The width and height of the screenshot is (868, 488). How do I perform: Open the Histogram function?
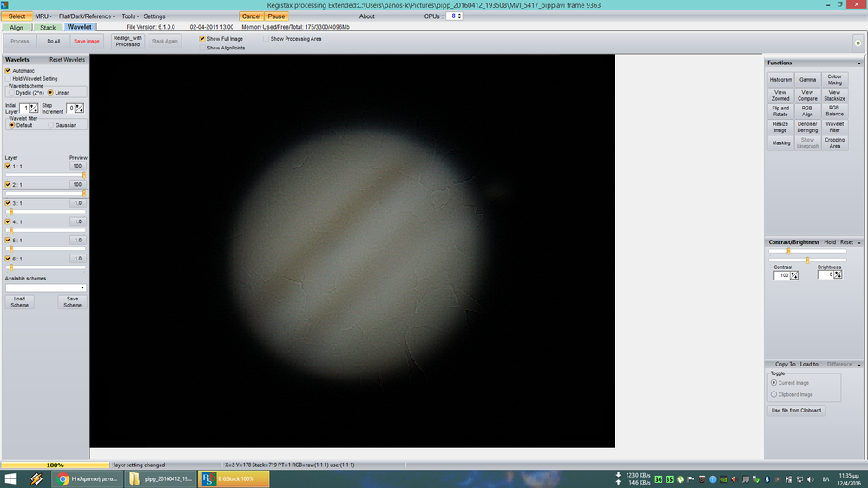(x=780, y=80)
